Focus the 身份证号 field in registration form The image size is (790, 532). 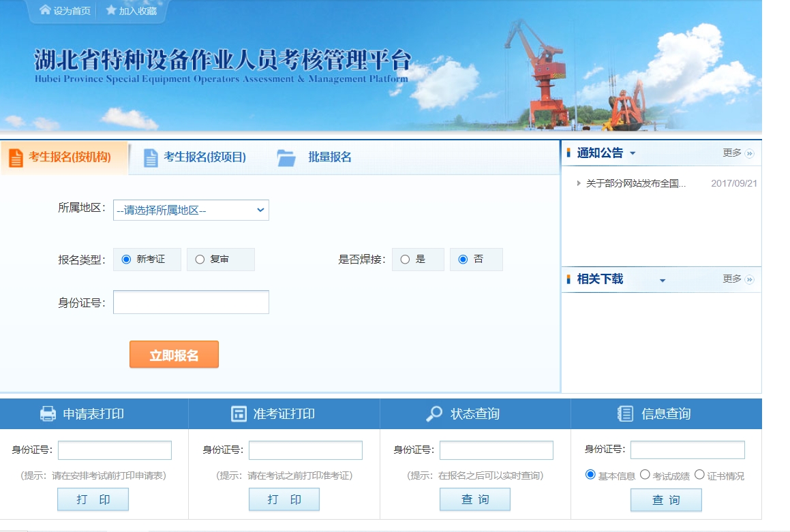(x=191, y=302)
